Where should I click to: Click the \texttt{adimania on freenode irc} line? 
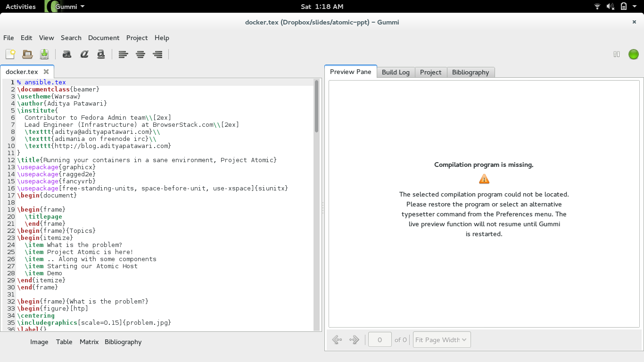(91, 139)
